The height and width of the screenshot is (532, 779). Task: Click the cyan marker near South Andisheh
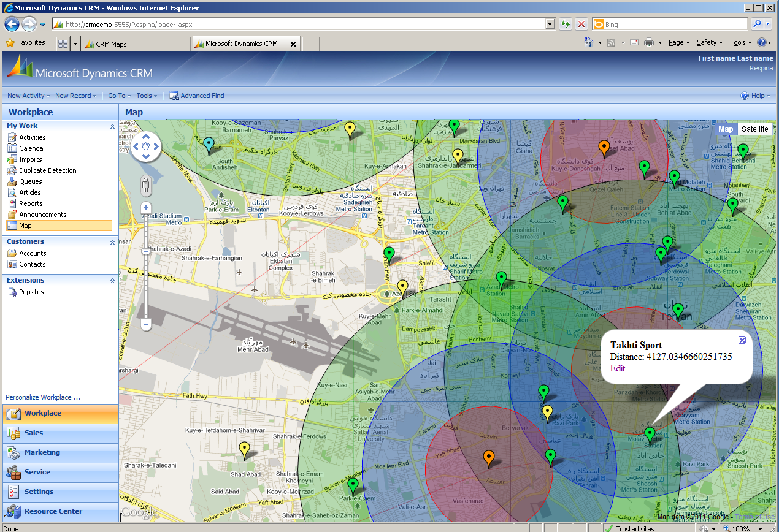click(x=209, y=145)
